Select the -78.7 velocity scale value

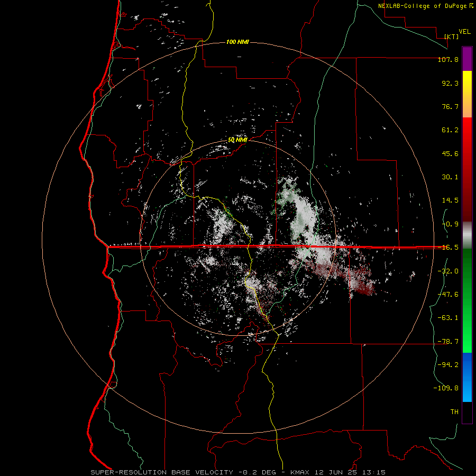coord(448,342)
